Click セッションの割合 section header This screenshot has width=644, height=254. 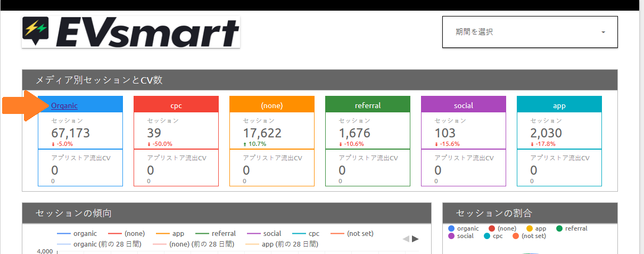coord(530,213)
